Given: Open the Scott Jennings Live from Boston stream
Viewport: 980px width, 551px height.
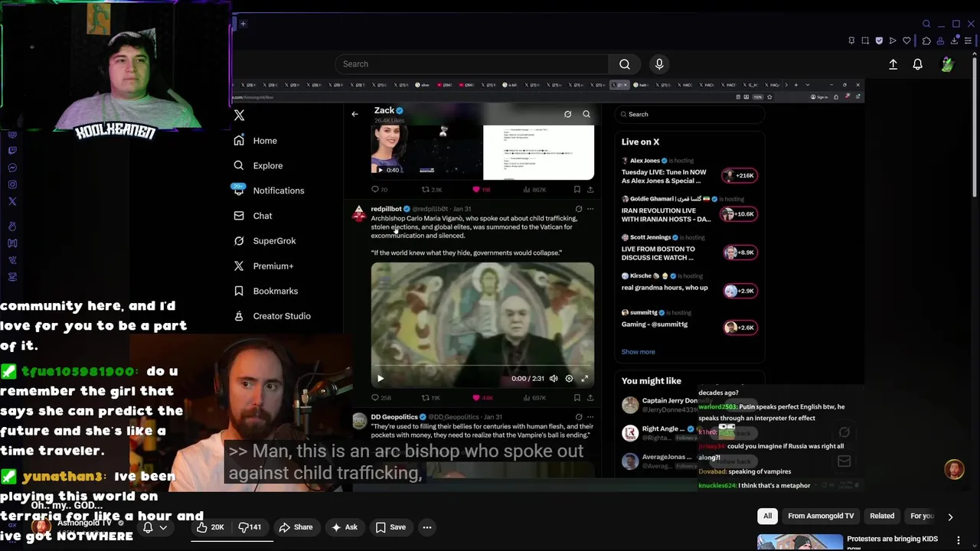Looking at the screenshot, I should (689, 249).
